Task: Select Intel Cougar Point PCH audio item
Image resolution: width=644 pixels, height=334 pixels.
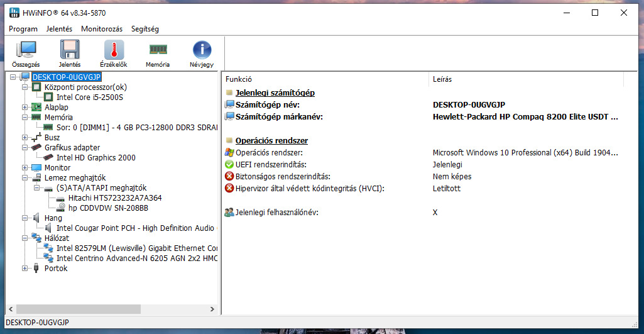Action: [x=137, y=228]
